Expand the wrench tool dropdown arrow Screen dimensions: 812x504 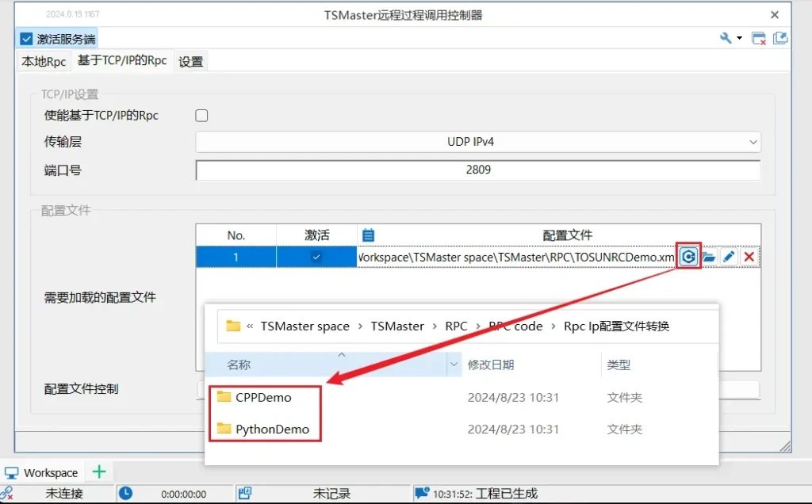739,38
